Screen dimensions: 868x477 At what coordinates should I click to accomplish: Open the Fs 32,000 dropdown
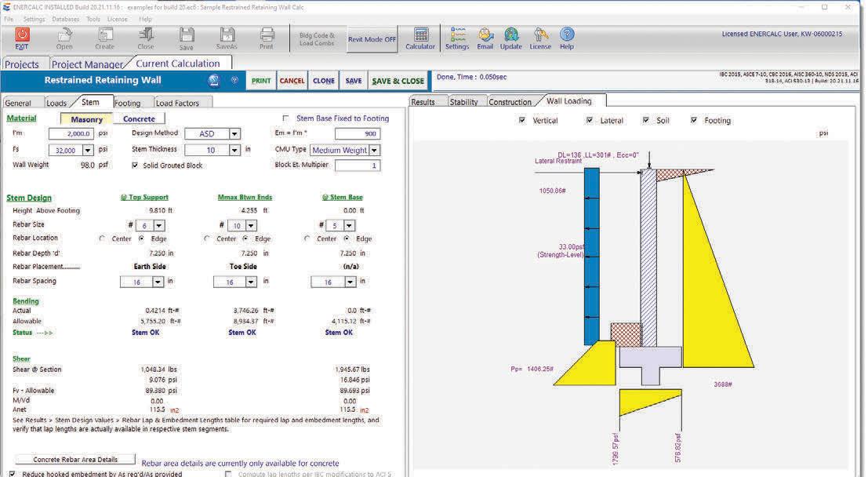click(x=88, y=150)
